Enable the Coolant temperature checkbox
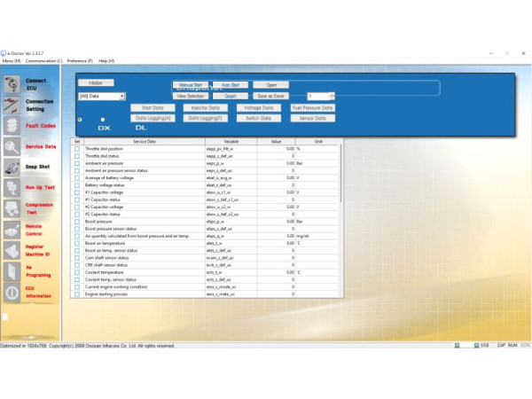 pos(77,272)
